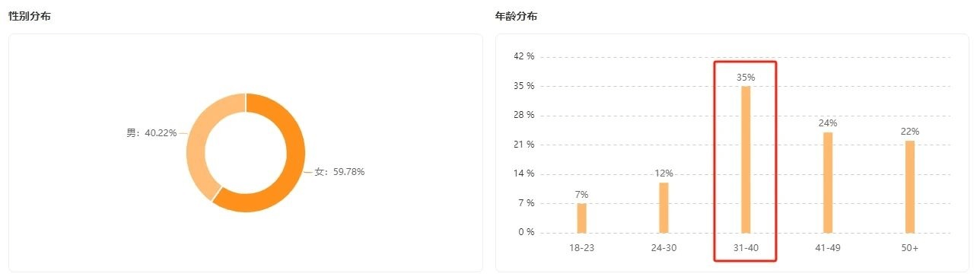The height and width of the screenshot is (280, 980).
Task: Click the 31-40 age bar
Action: point(746,159)
